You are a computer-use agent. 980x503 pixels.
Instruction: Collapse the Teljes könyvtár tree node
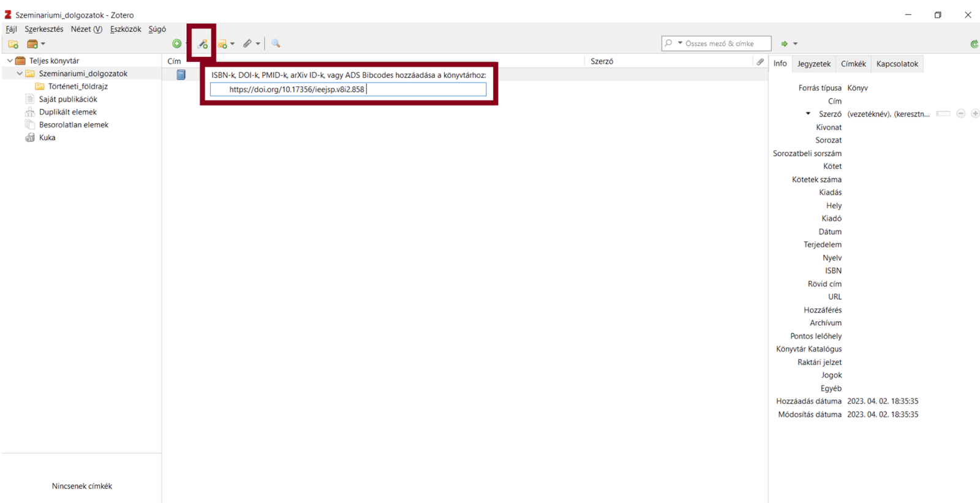(x=9, y=61)
